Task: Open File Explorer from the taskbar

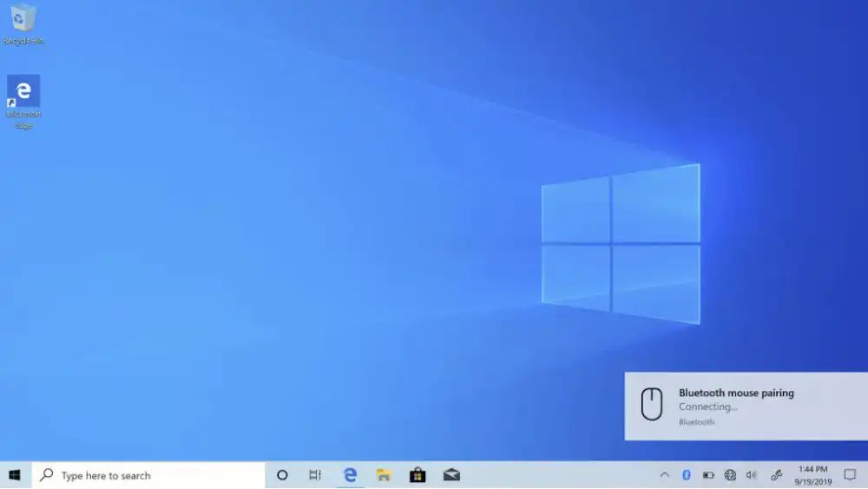Action: click(384, 475)
